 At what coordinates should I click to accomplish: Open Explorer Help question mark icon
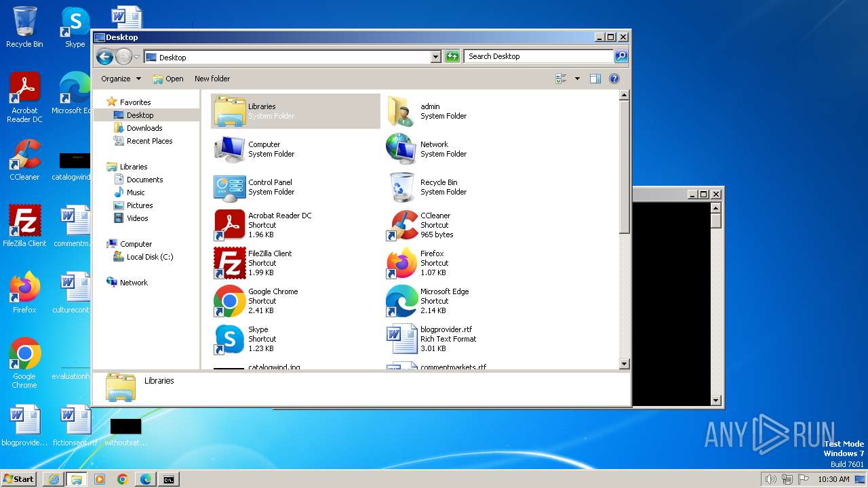pos(614,79)
